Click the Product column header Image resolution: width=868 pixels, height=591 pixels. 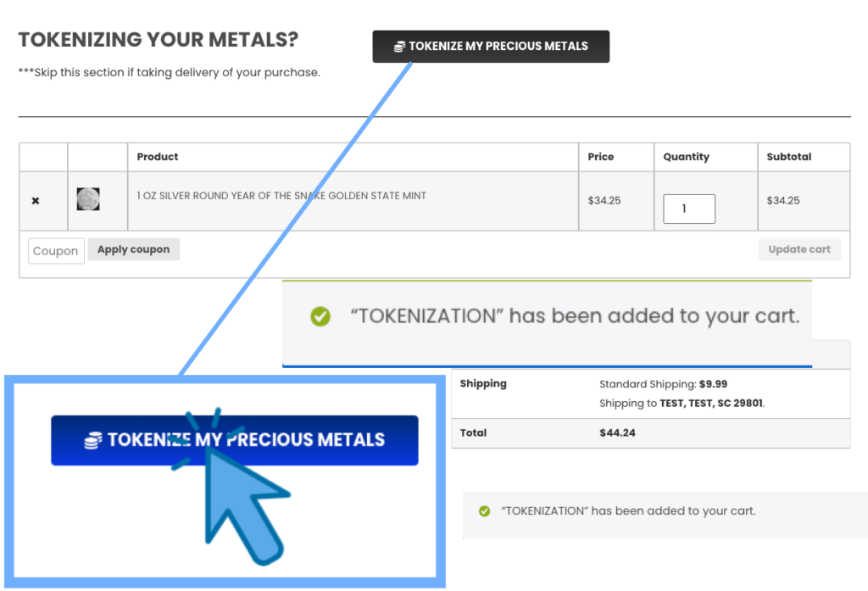157,157
